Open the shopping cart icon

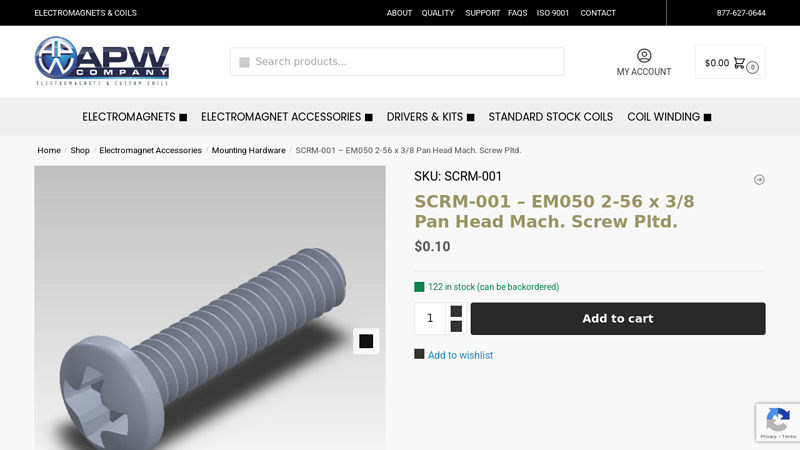[739, 63]
